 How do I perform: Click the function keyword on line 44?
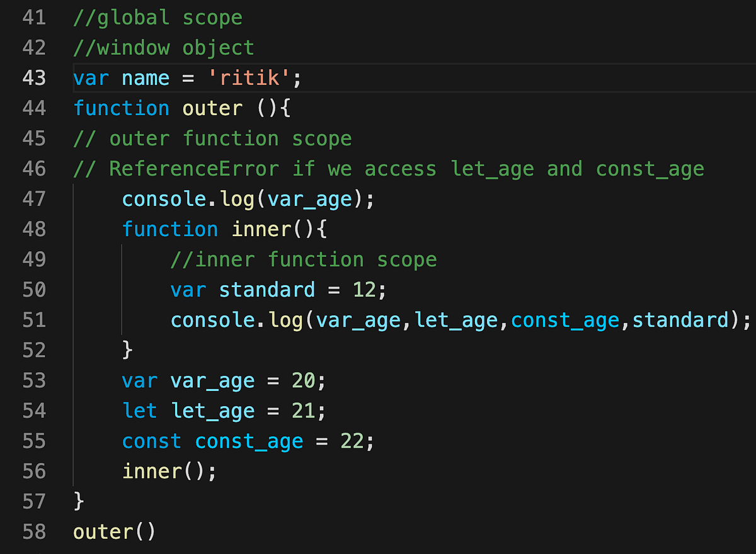(121, 108)
